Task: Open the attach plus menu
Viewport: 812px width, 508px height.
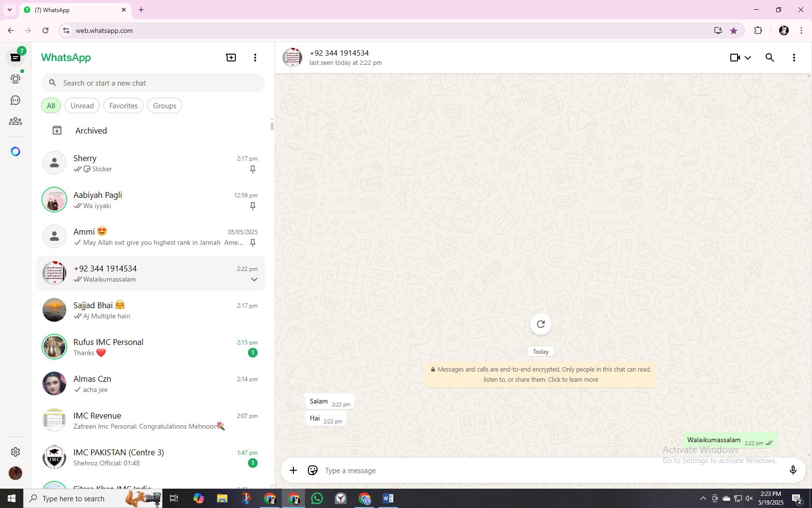Action: coord(293,470)
